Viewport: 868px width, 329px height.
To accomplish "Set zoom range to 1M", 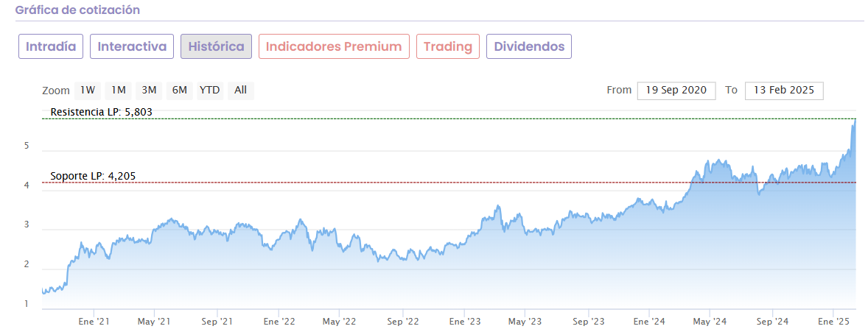I will pyautogui.click(x=119, y=91).
